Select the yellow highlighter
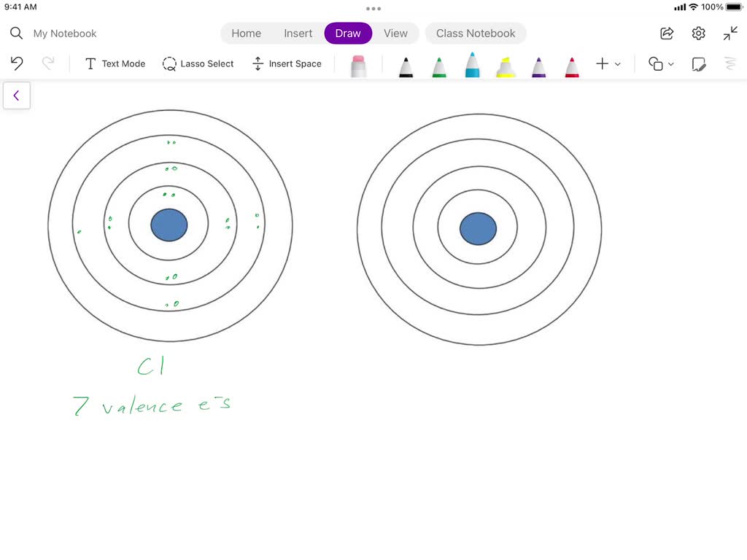 tap(505, 64)
